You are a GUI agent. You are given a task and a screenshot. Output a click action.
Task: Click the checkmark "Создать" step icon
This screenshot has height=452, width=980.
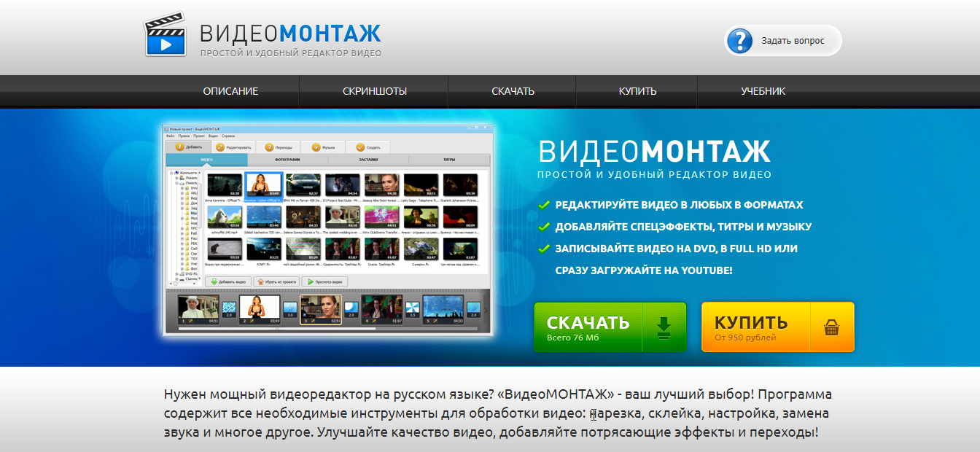click(x=359, y=147)
